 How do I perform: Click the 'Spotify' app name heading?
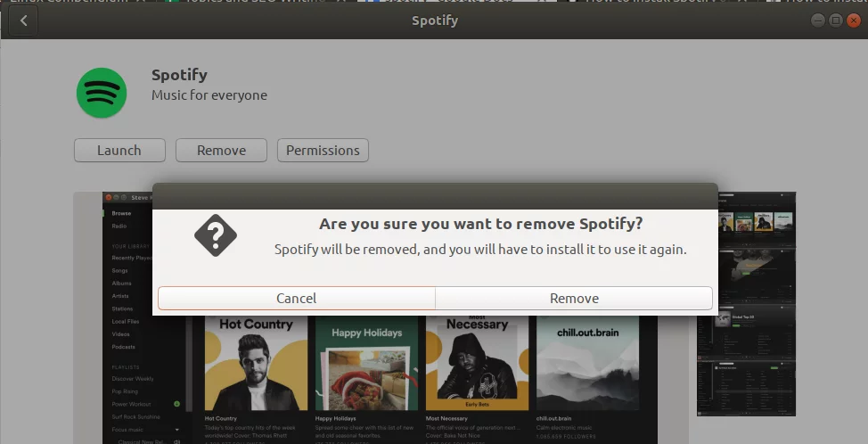[179, 75]
